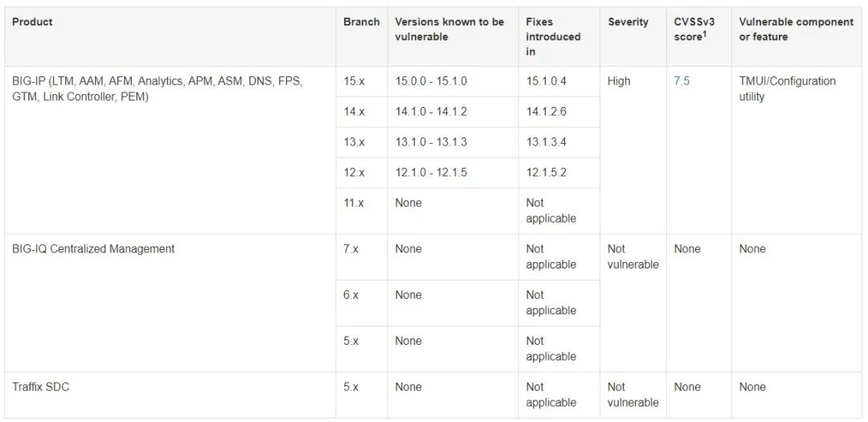This screenshot has height=422, width=868.
Task: Click the 7.x branch cell
Action: (351, 249)
